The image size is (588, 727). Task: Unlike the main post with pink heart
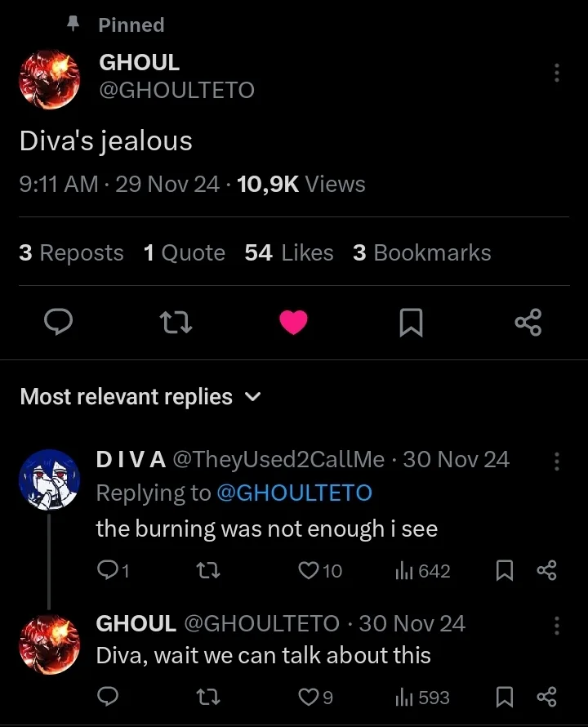(x=293, y=323)
